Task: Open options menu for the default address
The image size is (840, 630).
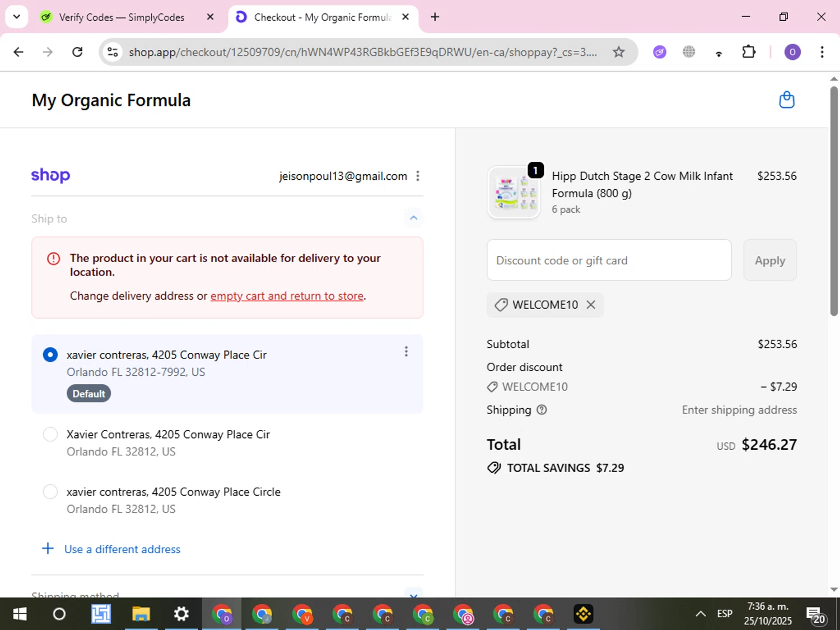Action: point(406,352)
